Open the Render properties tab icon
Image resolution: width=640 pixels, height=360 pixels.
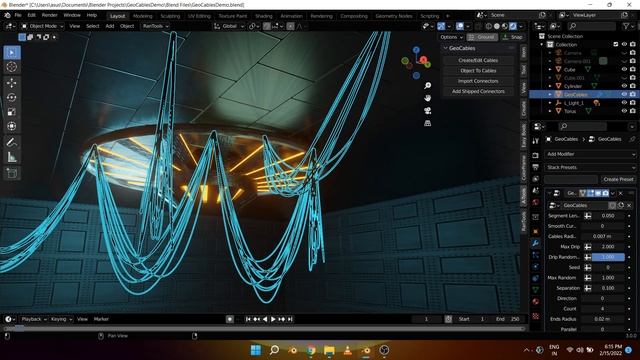pos(536,156)
